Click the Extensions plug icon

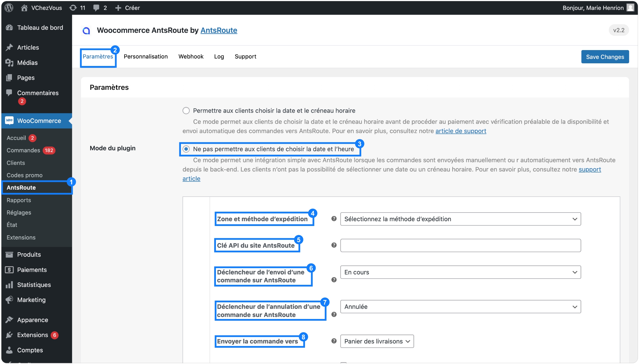pos(9,335)
